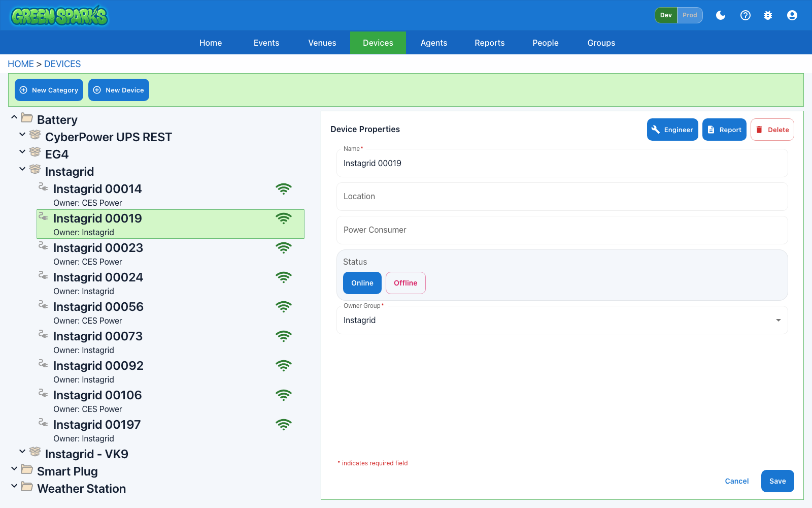Click plug icon beside Instagrid 00023
This screenshot has width=812, height=508.
click(43, 246)
